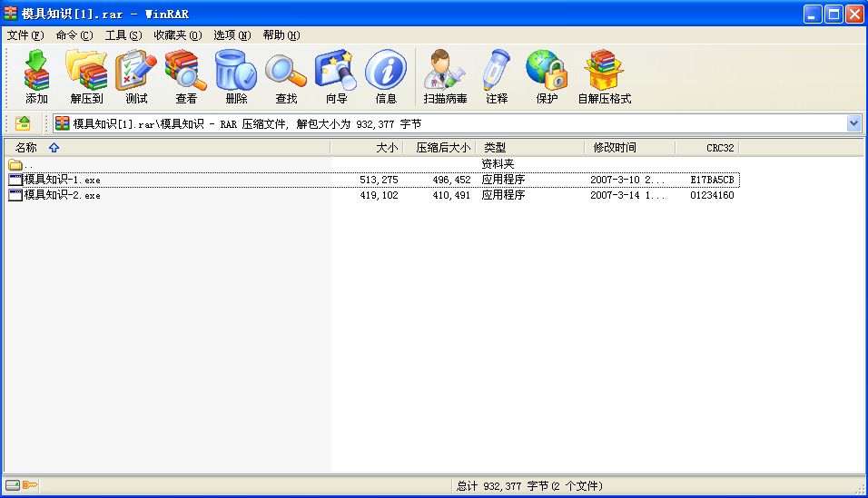The image size is (868, 498).
Task: Maximize the WinRAR window
Action: point(833,14)
